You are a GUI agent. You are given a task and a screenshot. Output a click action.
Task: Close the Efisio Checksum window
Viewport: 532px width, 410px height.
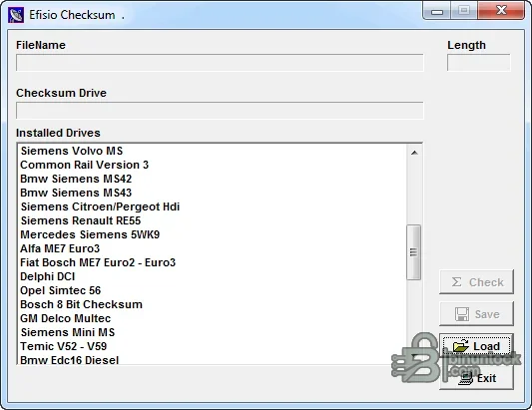501,11
